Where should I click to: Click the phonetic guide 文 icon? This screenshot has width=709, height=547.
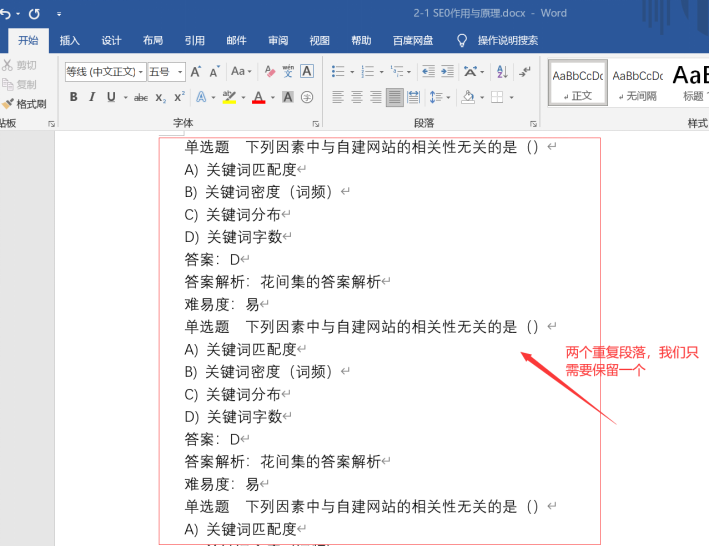click(288, 71)
